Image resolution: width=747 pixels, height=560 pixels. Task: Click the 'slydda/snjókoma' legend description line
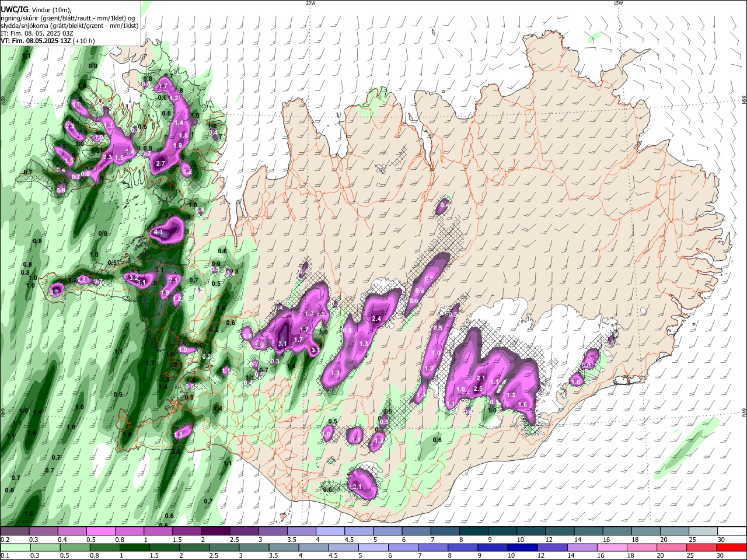tap(69, 26)
